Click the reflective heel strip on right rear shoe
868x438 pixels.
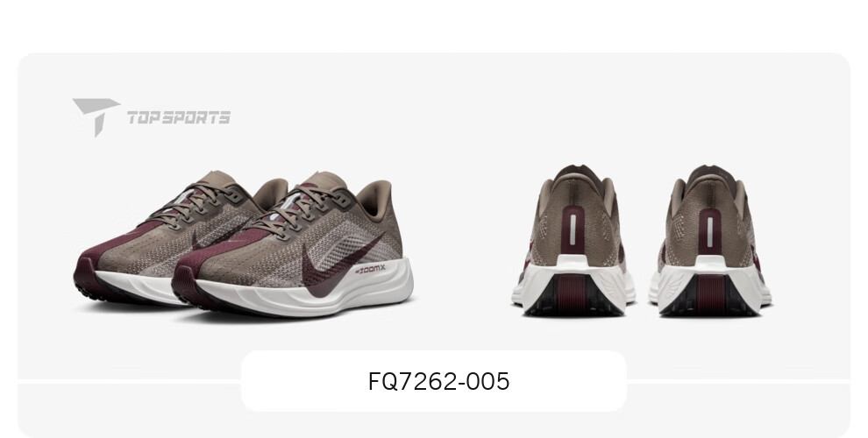click(x=709, y=230)
